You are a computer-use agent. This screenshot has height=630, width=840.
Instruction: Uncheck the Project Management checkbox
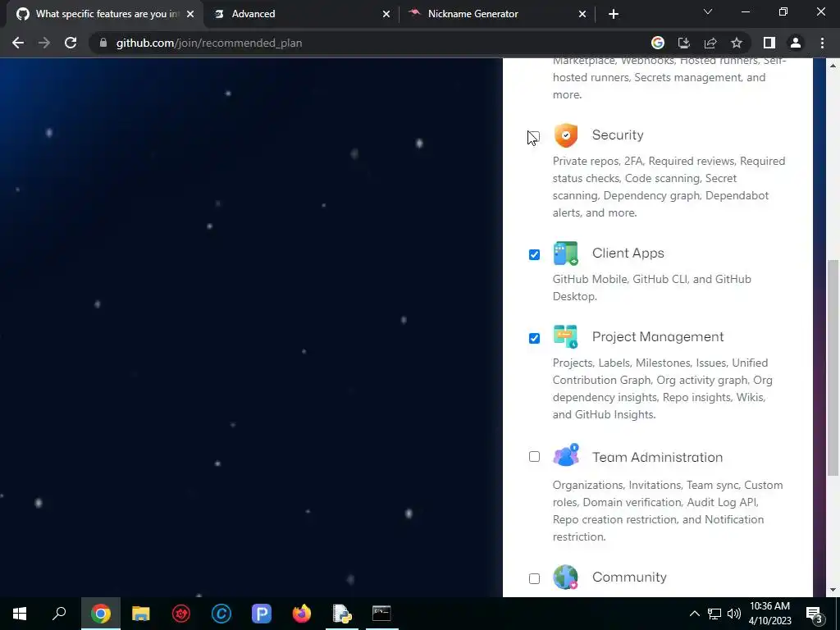coord(534,338)
